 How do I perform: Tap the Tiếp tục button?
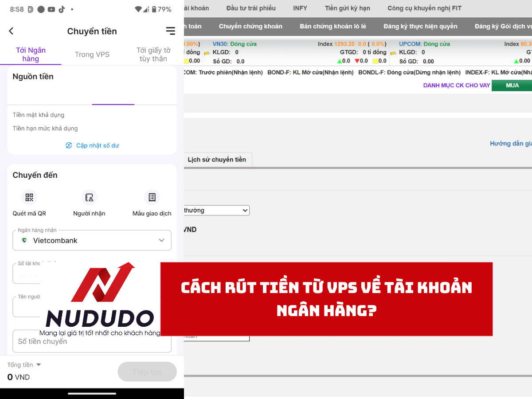coord(147,372)
